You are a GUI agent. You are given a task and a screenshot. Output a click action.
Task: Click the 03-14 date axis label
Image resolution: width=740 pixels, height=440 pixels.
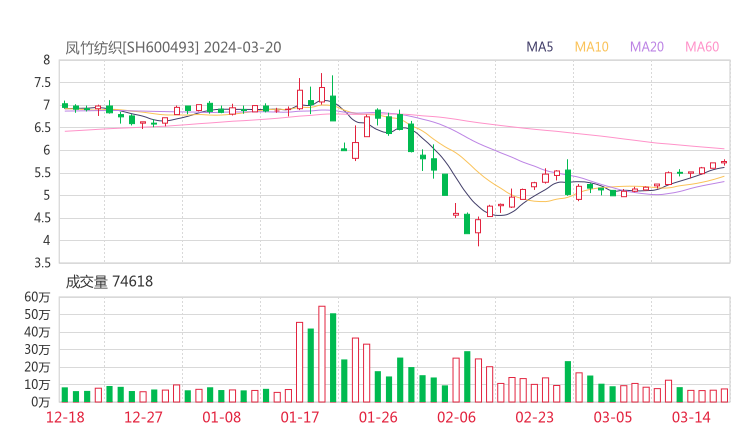coord(692,417)
